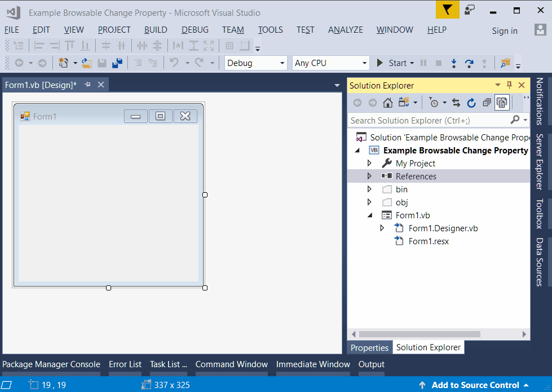Click Add to Source Control
The image size is (552, 392).
[475, 385]
